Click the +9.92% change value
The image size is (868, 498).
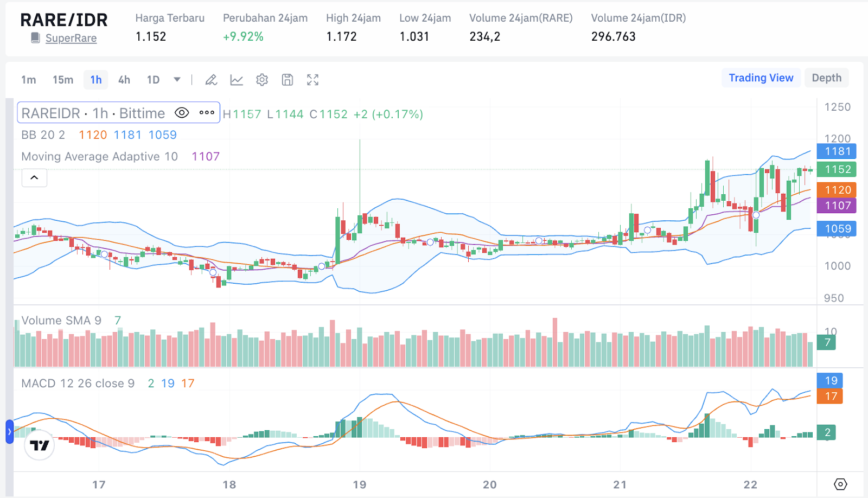(243, 36)
